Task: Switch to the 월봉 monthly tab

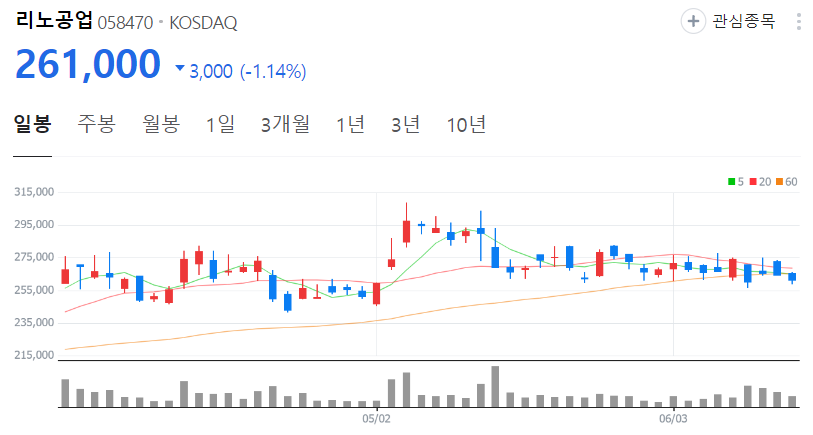Action: (161, 124)
